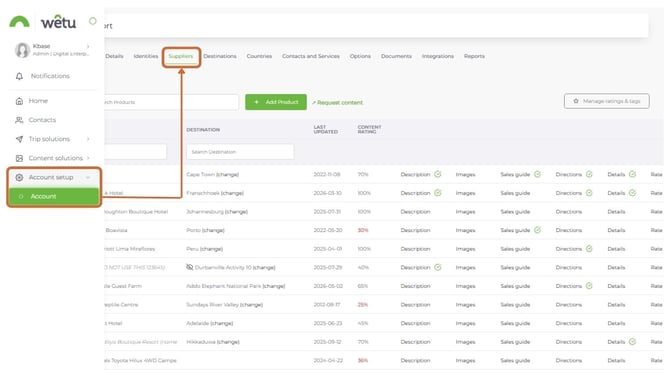Open Notifications bell icon
This screenshot has width=670, height=373.
tap(19, 76)
